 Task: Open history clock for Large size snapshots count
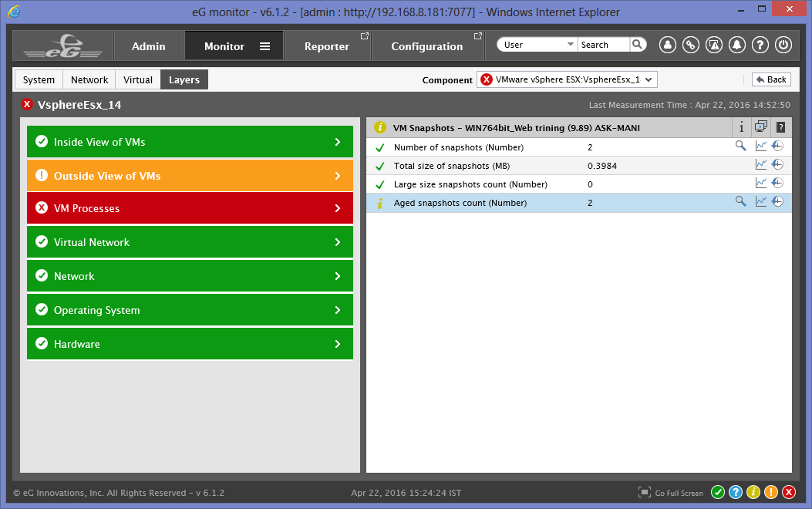777,184
